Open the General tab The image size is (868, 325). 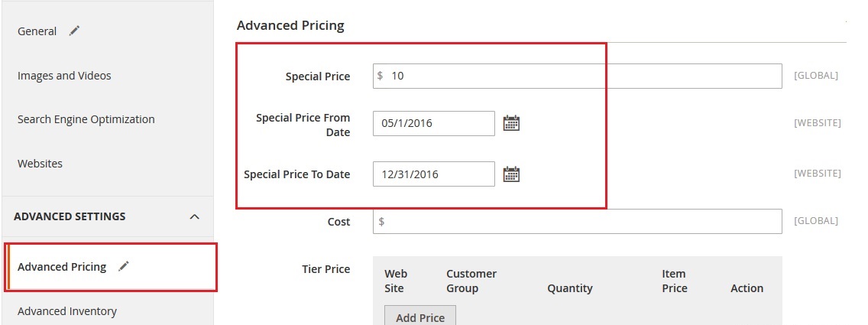click(37, 31)
